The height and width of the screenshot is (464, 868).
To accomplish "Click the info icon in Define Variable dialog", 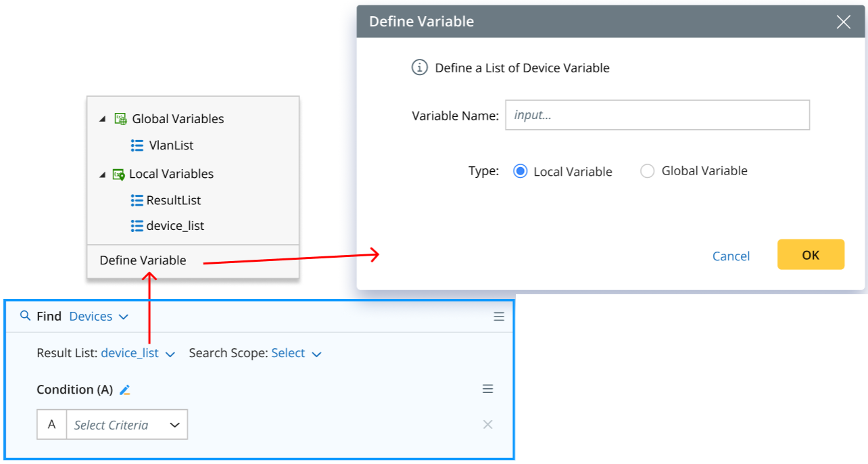I will [x=420, y=68].
